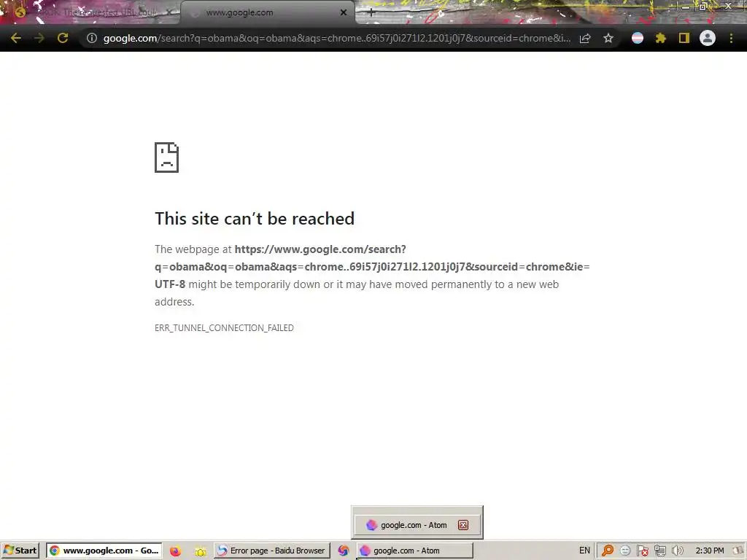Screen dimensions: 747x560
Task: Open the Windows Start button
Action: pyautogui.click(x=20, y=551)
